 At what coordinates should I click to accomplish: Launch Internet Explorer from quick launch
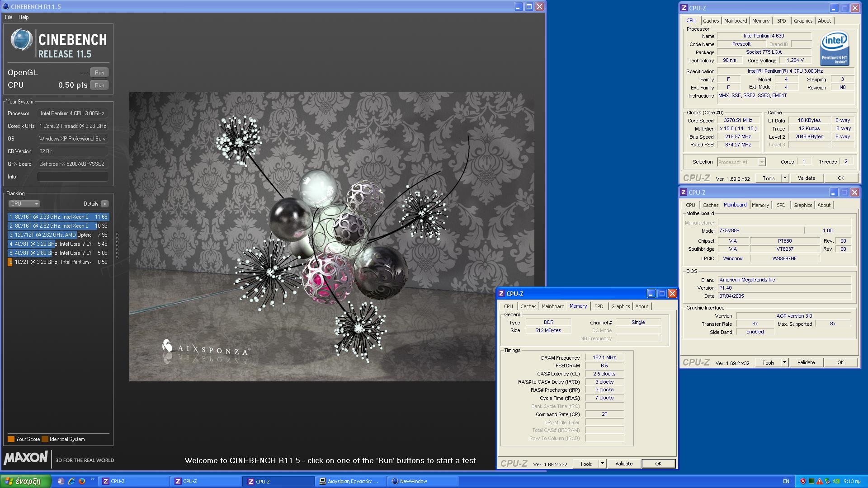[71, 481]
